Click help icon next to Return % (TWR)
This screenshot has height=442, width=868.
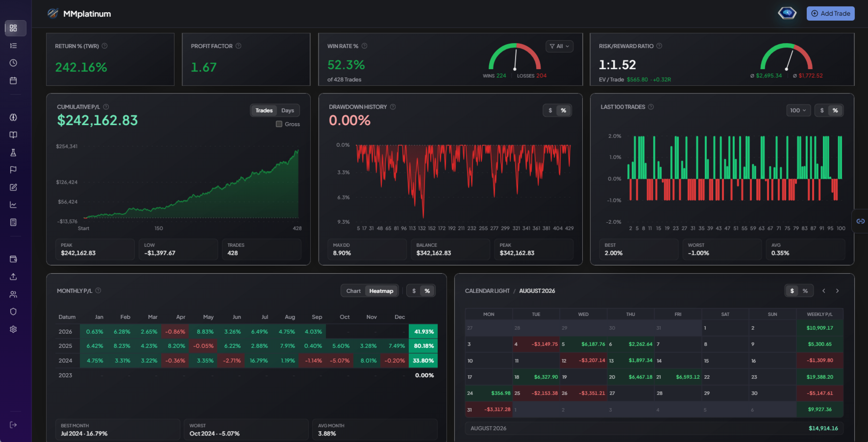(104, 46)
